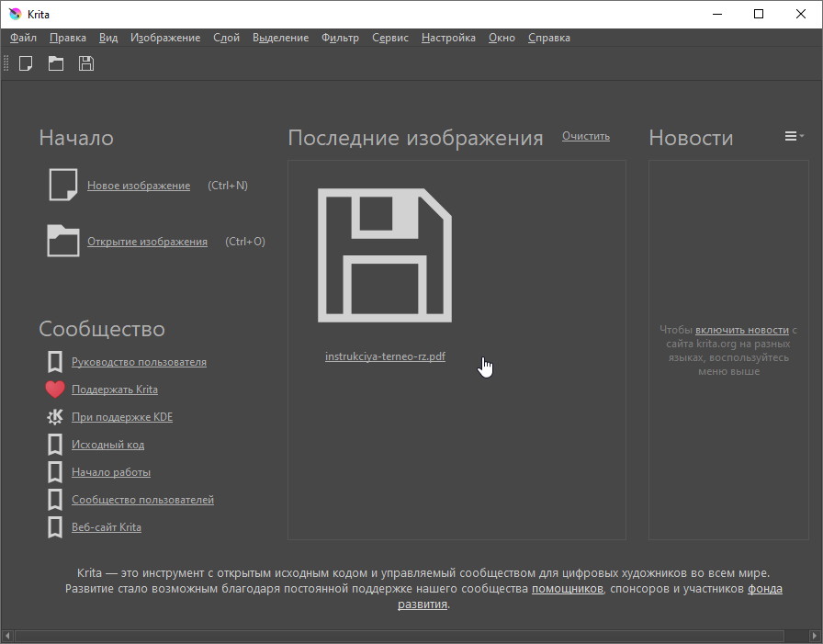
Task: Click the large blank page icon beside Новое изображение
Action: tap(62, 185)
